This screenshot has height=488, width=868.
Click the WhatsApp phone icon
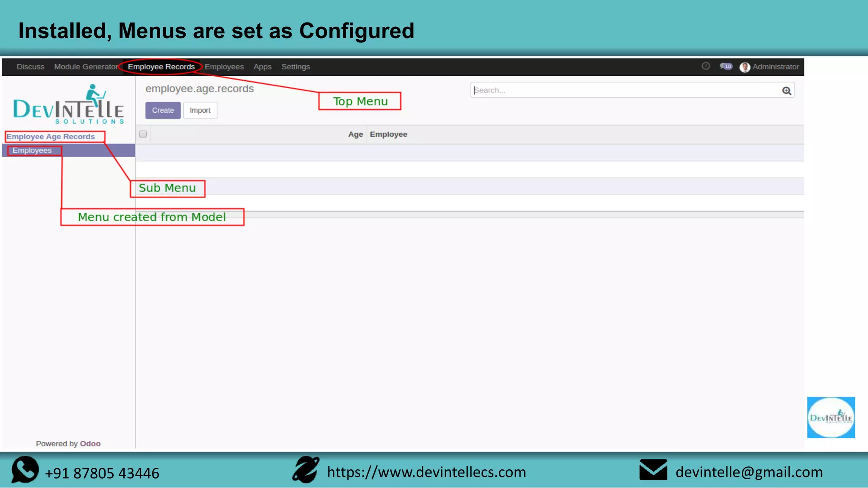25,470
